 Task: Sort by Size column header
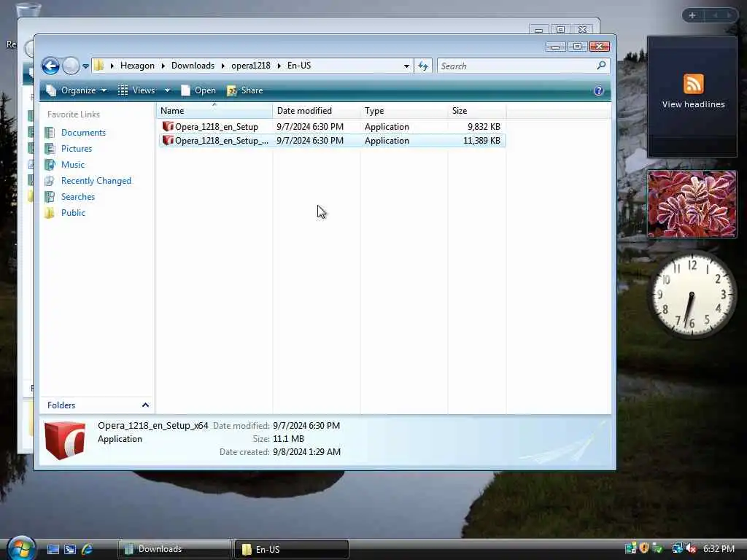[x=477, y=111]
